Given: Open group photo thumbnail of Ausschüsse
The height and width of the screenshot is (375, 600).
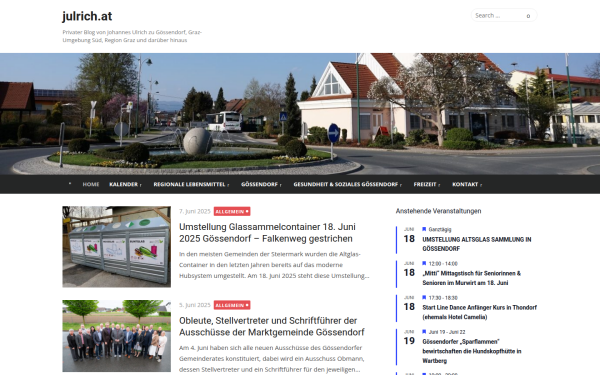Looking at the screenshot, I should tap(117, 336).
